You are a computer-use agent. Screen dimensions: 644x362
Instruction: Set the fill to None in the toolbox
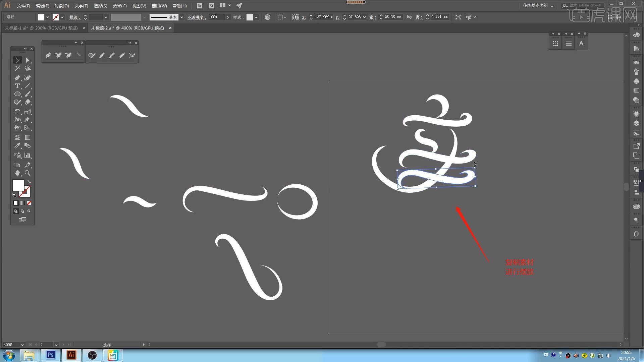(29, 203)
